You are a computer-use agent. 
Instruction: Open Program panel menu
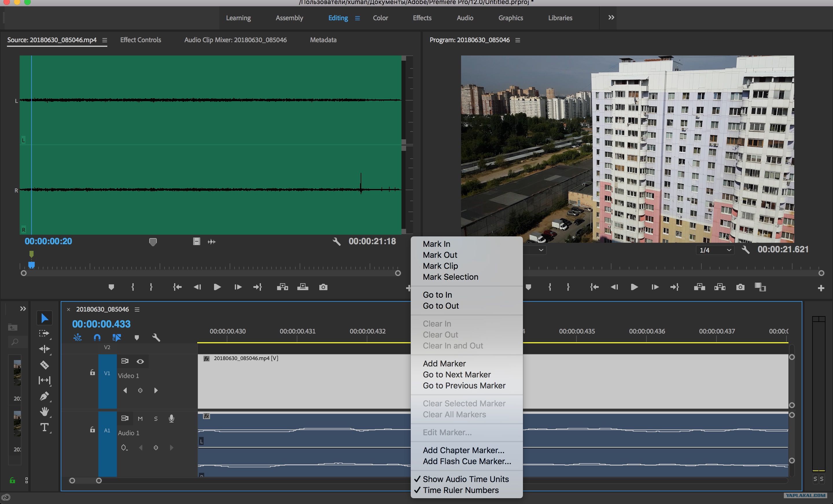[x=517, y=40]
